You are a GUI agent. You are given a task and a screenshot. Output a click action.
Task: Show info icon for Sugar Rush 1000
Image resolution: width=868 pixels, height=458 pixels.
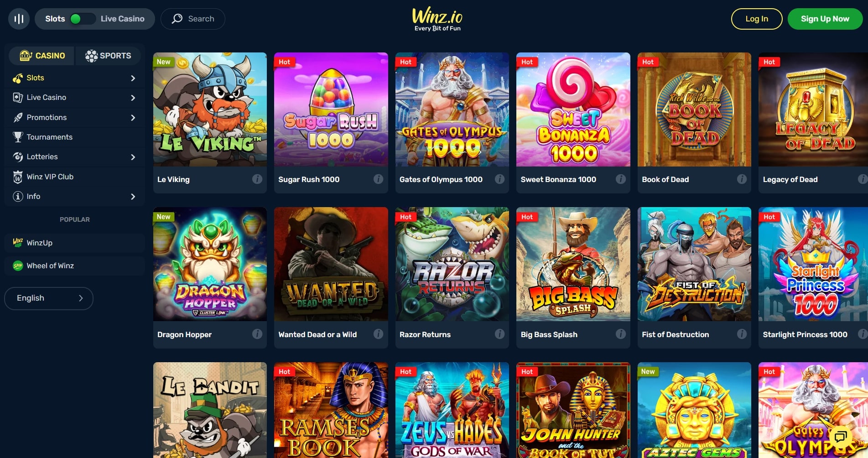378,179
